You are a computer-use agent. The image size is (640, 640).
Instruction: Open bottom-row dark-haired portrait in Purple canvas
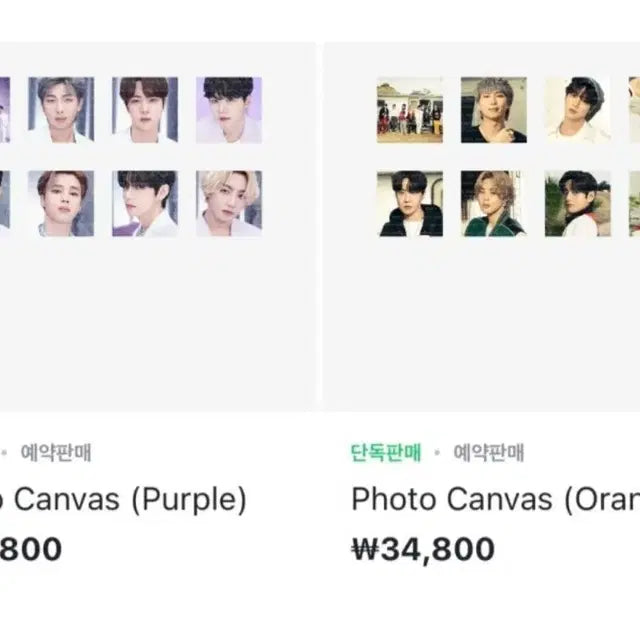[145, 203]
